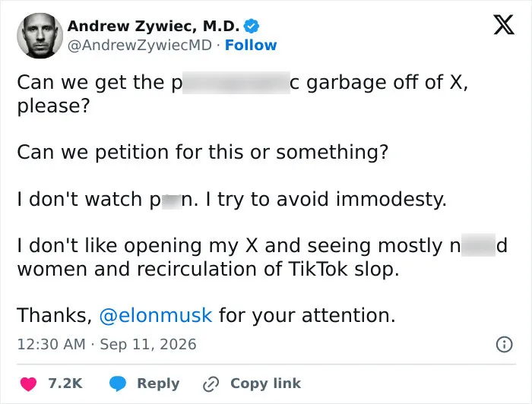This screenshot has height=404, width=532.
Task: Click the @AndrewZywiecMD handle
Action: click(x=140, y=45)
